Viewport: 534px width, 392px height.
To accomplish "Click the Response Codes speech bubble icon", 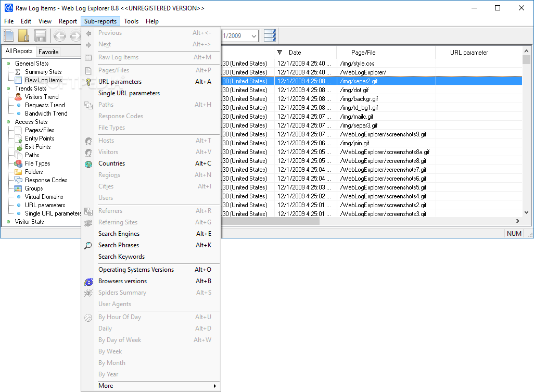I will (x=18, y=180).
